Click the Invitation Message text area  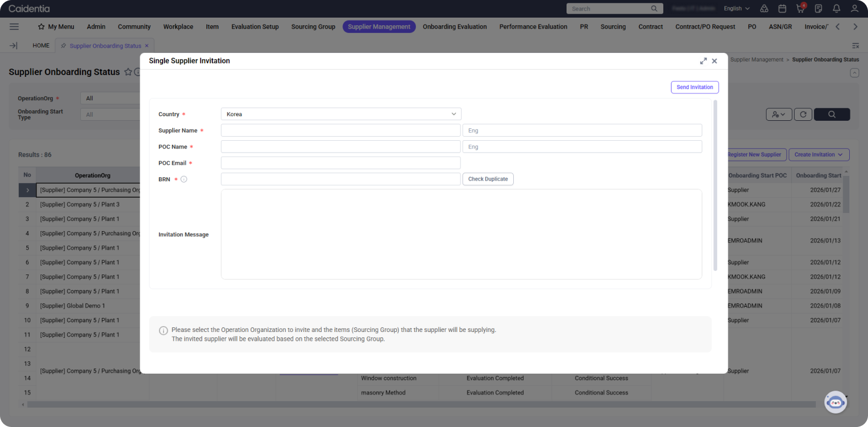point(461,234)
